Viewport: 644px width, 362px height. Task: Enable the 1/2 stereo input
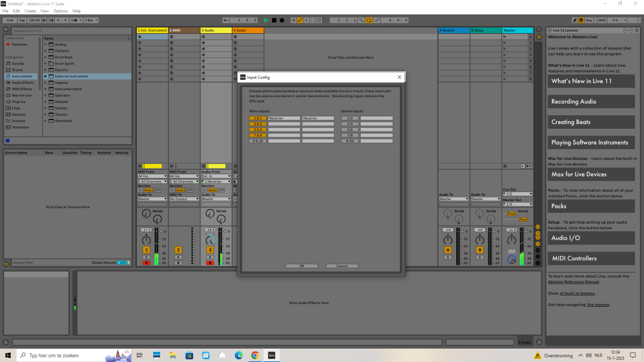[x=349, y=118]
